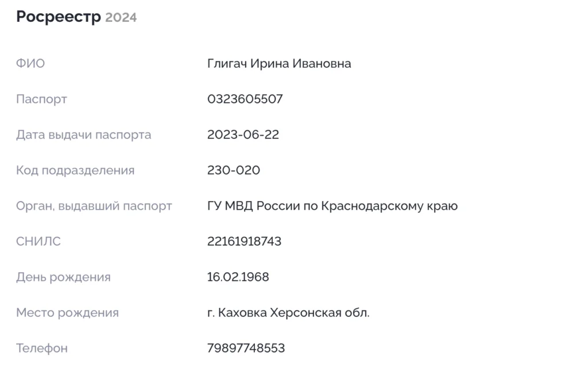Click the Орган, выдавший паспорт label
Viewport: 588px width, 379px height.
pyautogui.click(x=94, y=206)
